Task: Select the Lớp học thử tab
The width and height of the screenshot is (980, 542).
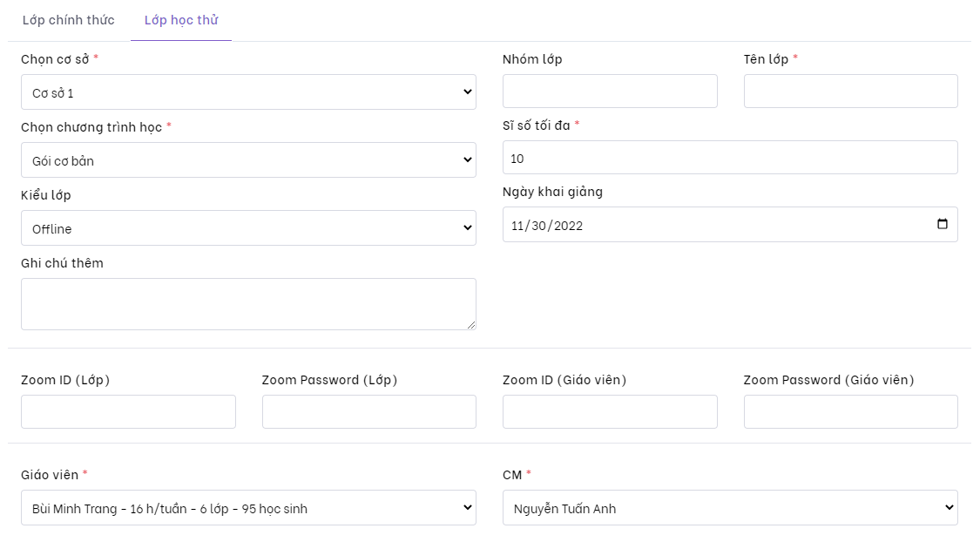Action: coord(181,20)
